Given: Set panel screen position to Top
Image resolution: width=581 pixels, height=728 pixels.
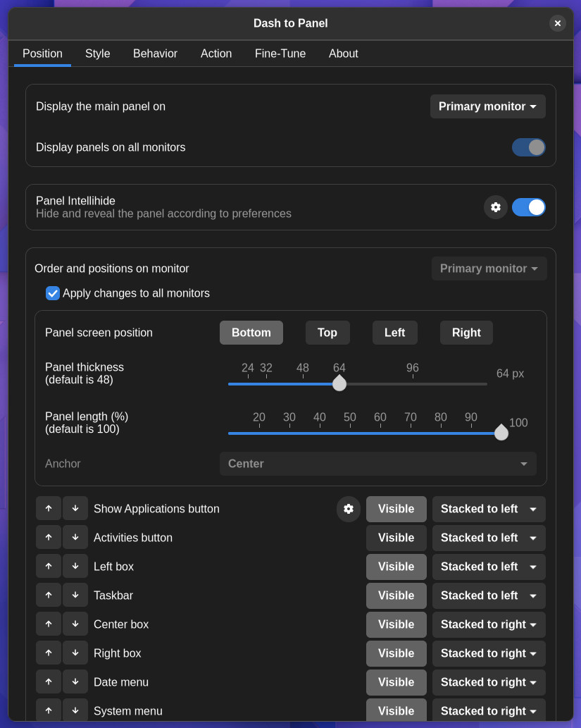Looking at the screenshot, I should tap(327, 333).
